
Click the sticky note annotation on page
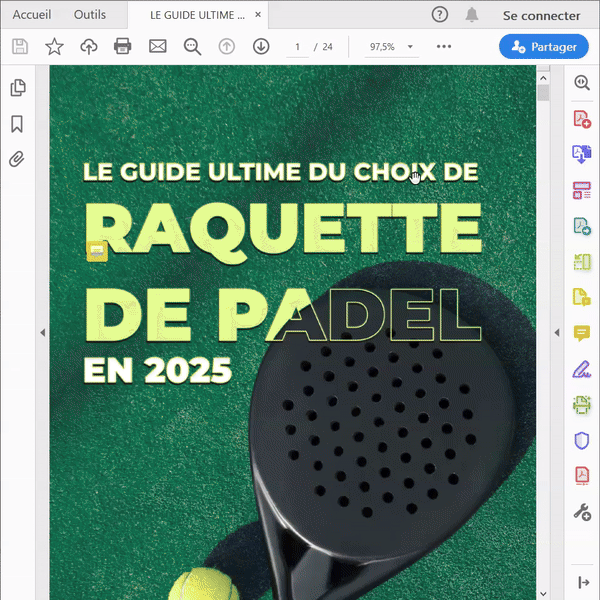[97, 251]
